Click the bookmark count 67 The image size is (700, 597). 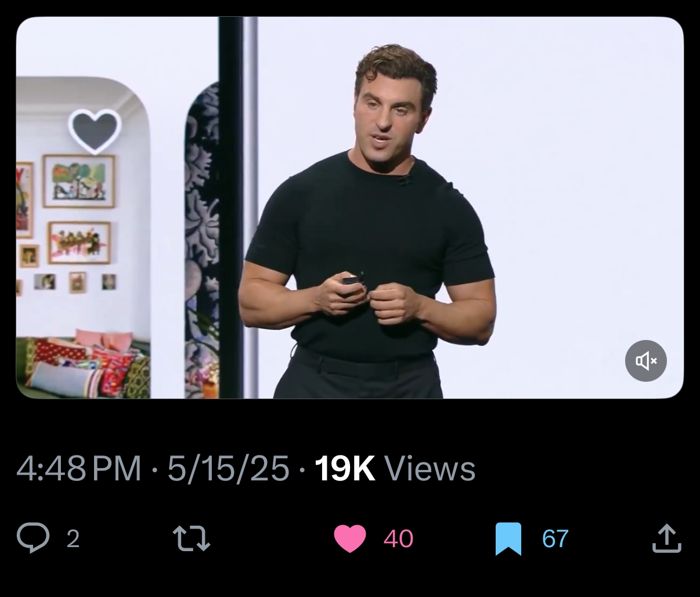(555, 538)
